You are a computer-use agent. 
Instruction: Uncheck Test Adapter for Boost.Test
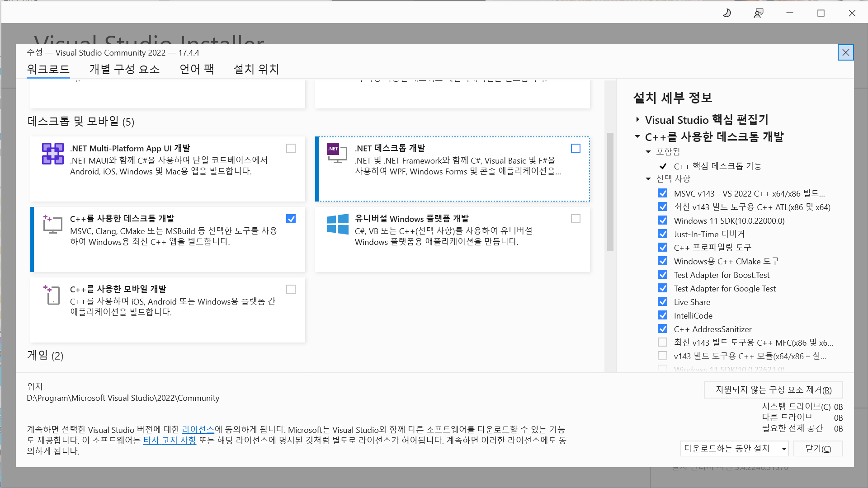662,275
